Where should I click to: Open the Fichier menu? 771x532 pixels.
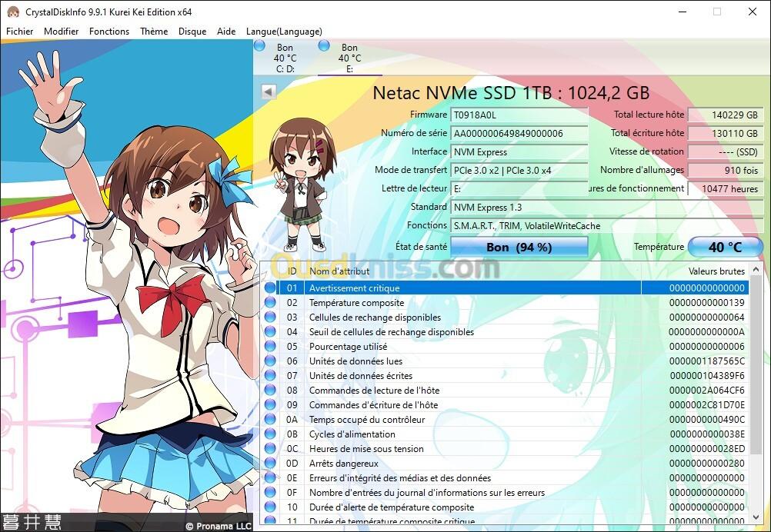20,32
